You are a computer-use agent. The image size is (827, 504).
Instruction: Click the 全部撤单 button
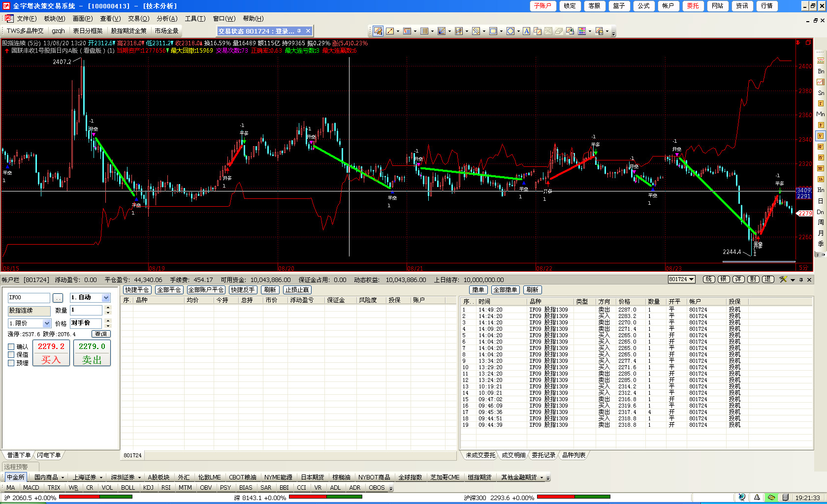click(x=505, y=290)
